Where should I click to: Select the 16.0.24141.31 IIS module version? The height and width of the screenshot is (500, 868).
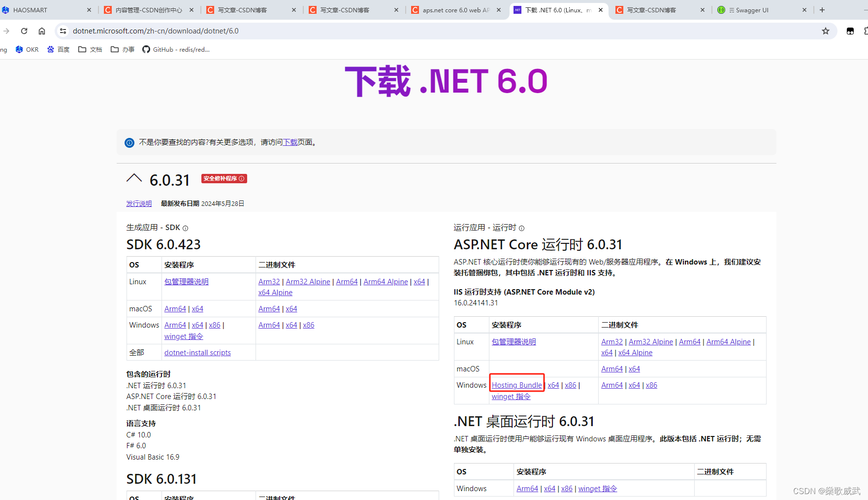[x=476, y=303]
